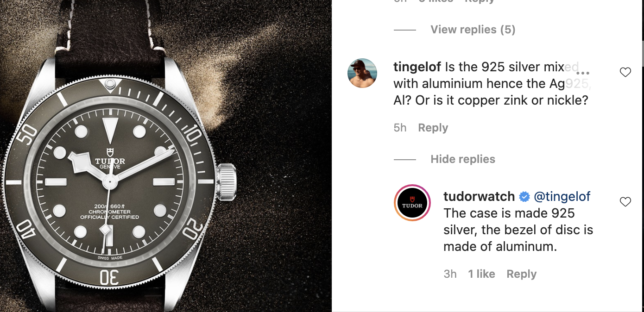Expand View replies (5)
This screenshot has width=644, height=312.
[x=473, y=30]
